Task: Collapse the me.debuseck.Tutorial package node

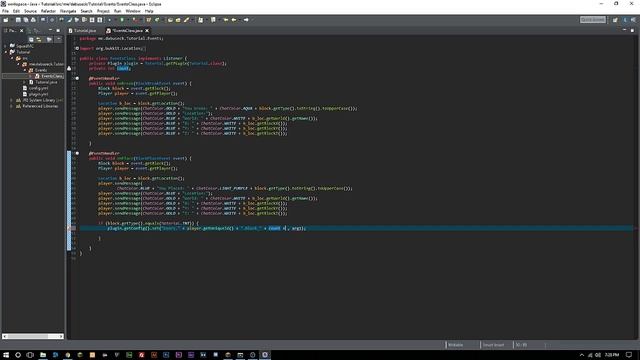Action: [18, 64]
